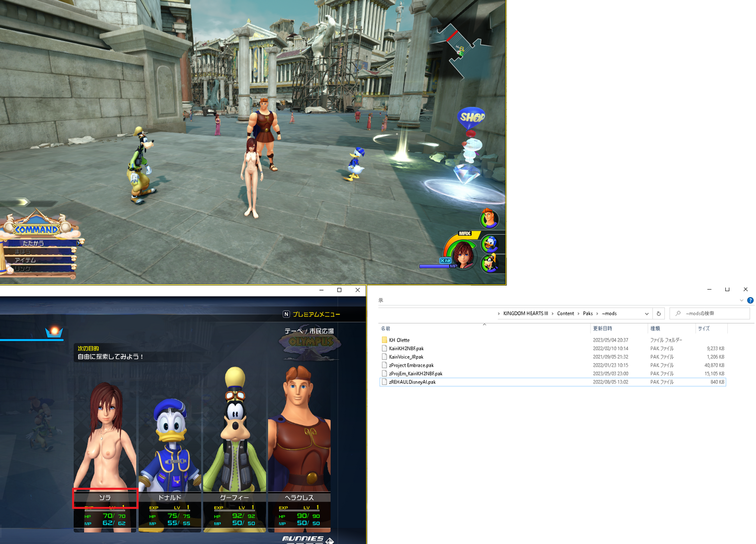Screen dimensions: 756x544
Task: Select the ヘラクレス party card
Action: 299,448
